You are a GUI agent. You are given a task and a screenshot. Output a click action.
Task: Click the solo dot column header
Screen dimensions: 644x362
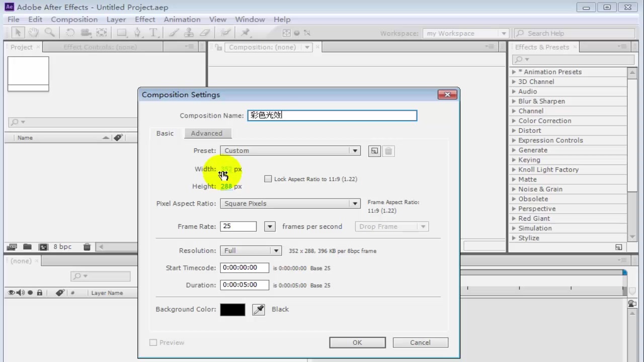pyautogui.click(x=30, y=293)
